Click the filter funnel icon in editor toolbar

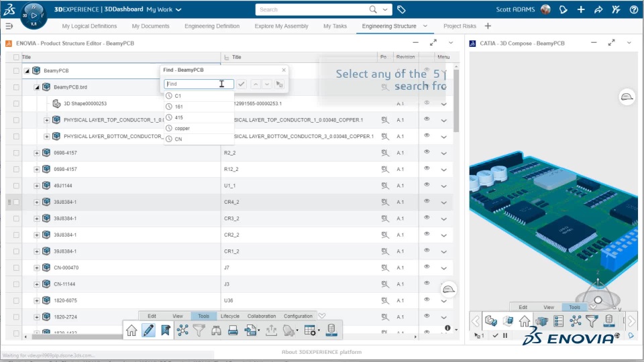199,330
